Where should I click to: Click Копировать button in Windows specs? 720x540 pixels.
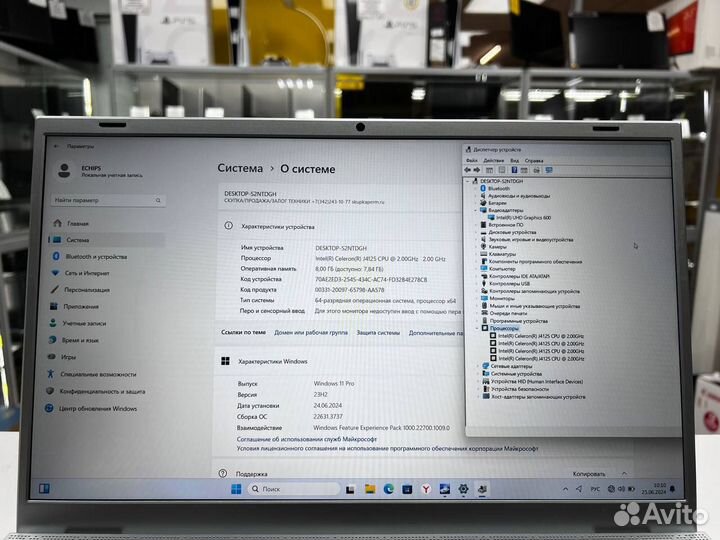pos(589,473)
